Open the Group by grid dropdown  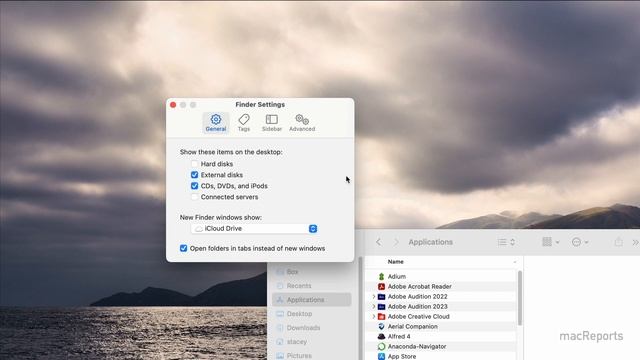click(551, 242)
